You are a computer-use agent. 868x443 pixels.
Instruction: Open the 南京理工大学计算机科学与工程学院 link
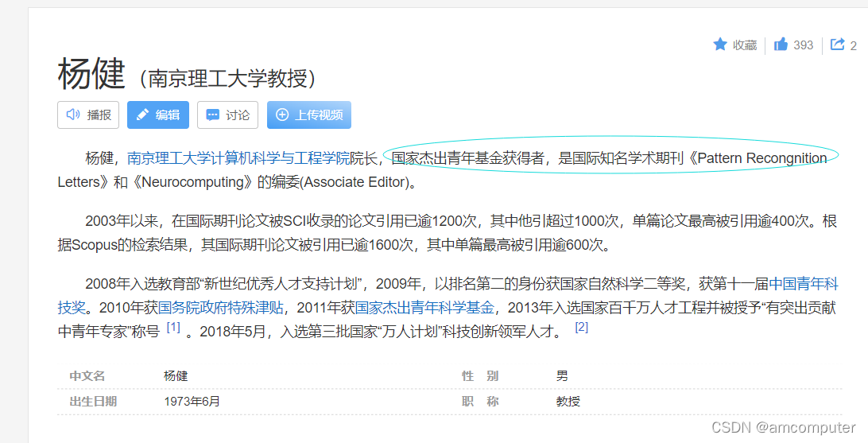pyautogui.click(x=238, y=158)
